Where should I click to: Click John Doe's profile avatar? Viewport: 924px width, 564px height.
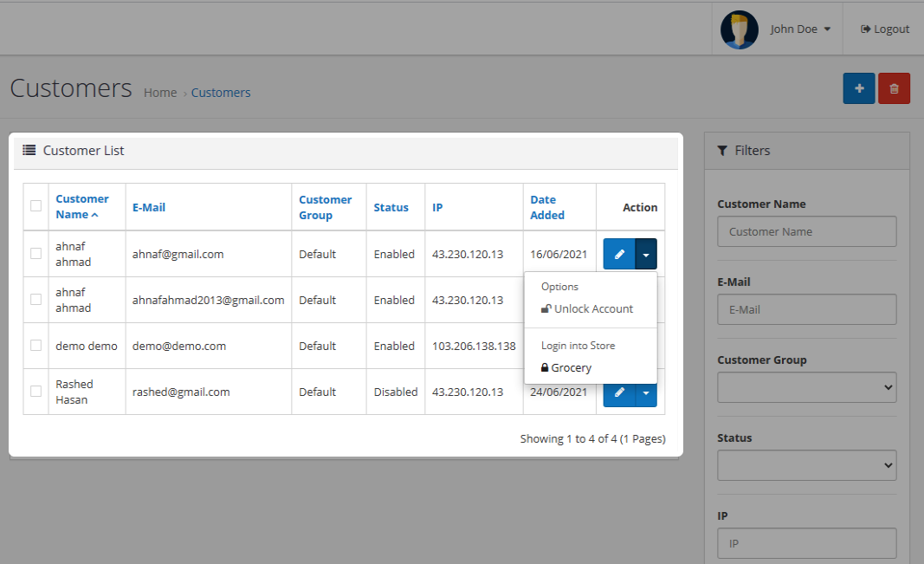[739, 29]
